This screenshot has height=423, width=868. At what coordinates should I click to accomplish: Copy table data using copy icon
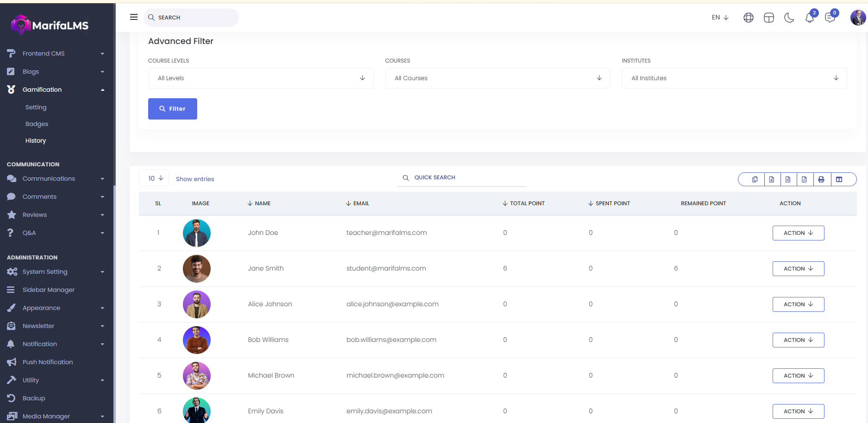tap(755, 179)
